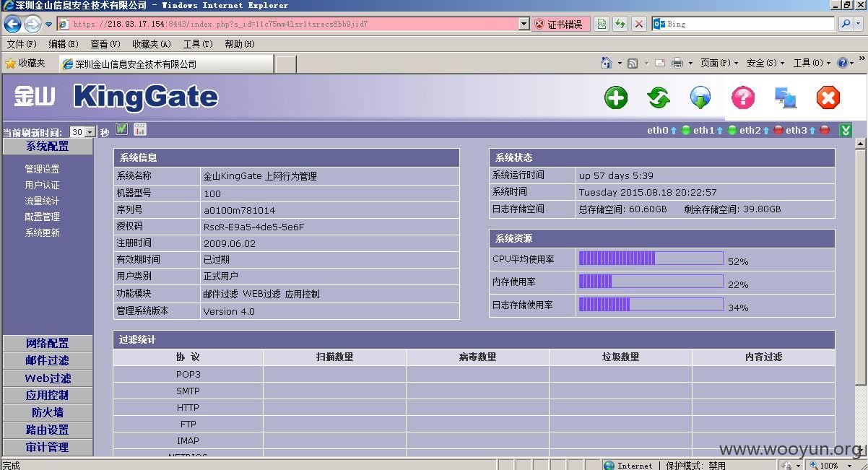The image size is (868, 470).
Task: Click the green chart icon beside refresh time
Action: coord(121,129)
